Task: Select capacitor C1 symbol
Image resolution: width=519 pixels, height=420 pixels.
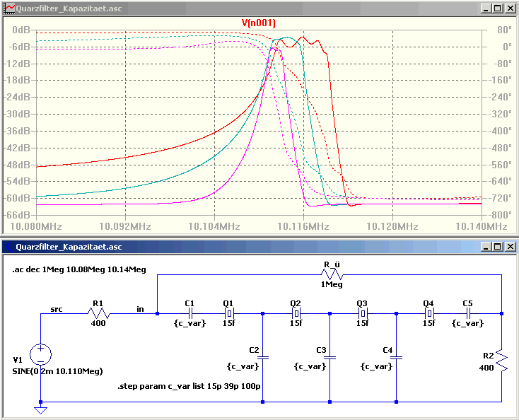Action: pos(190,313)
